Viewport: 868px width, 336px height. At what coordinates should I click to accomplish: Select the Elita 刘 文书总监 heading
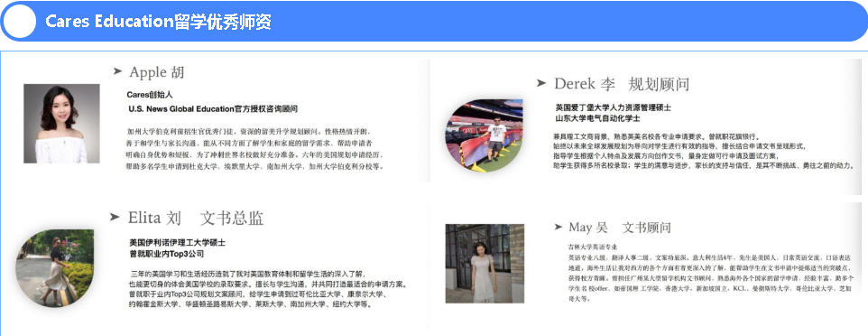tap(196, 218)
